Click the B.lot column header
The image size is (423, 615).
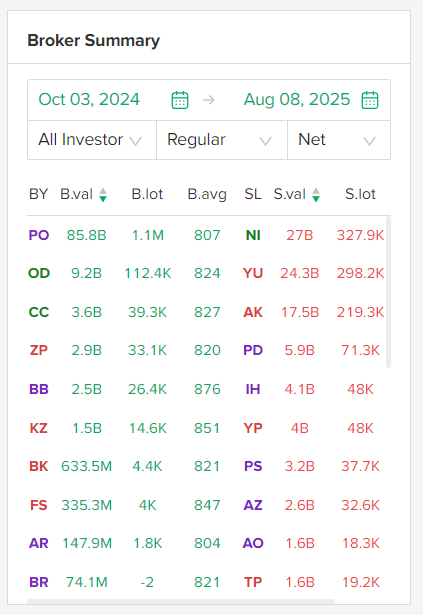pos(147,194)
